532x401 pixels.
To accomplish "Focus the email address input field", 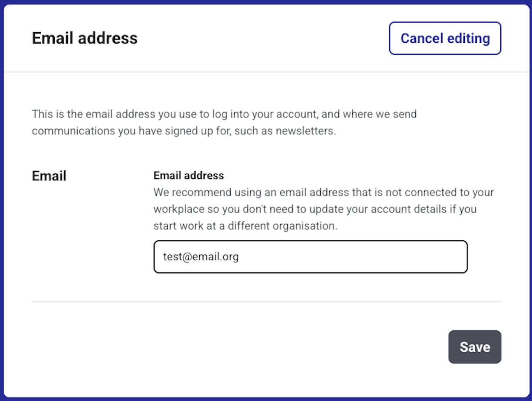I will [310, 257].
